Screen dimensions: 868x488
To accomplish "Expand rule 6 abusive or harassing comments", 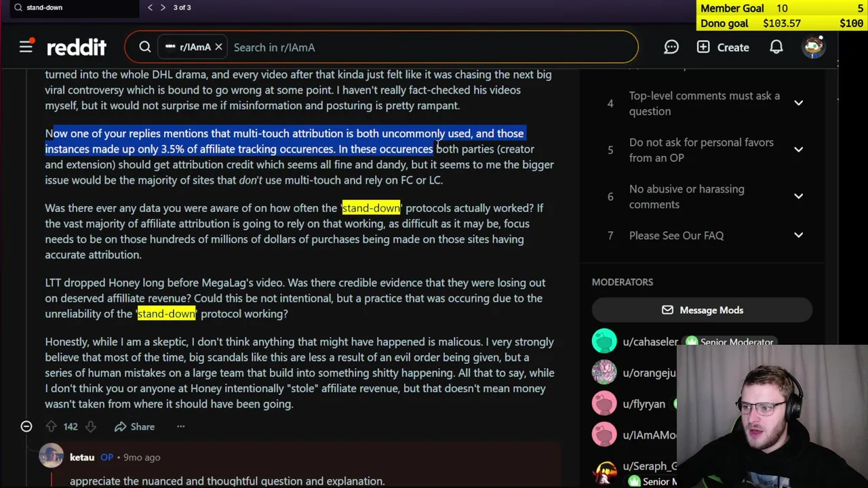I will pos(798,197).
